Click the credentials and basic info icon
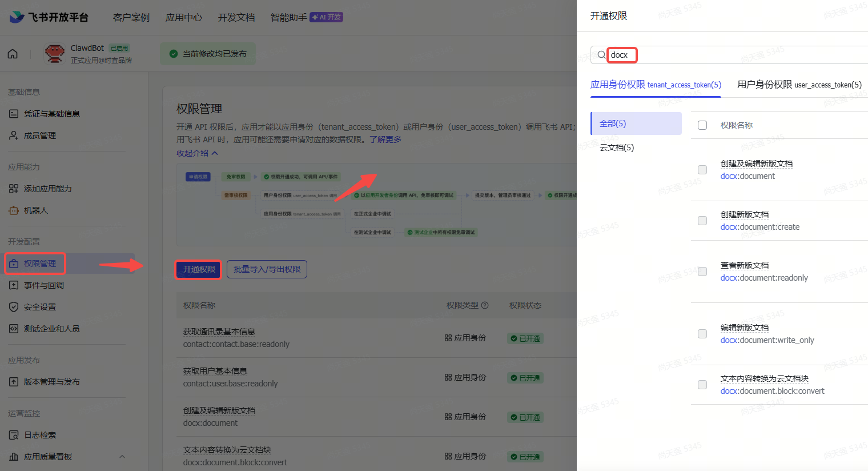This screenshot has width=868, height=471. click(x=14, y=114)
